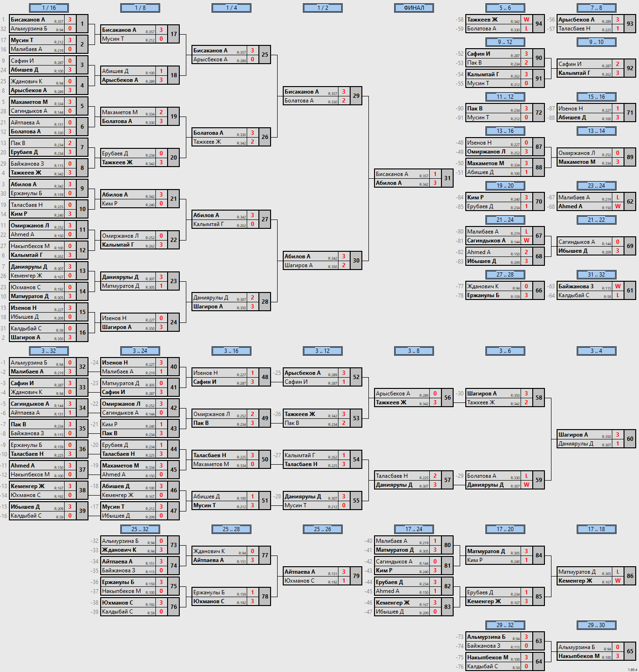Click 'Таласбаев Н' in match 93
Image resolution: width=639 pixels, height=672 pixels.
(574, 29)
